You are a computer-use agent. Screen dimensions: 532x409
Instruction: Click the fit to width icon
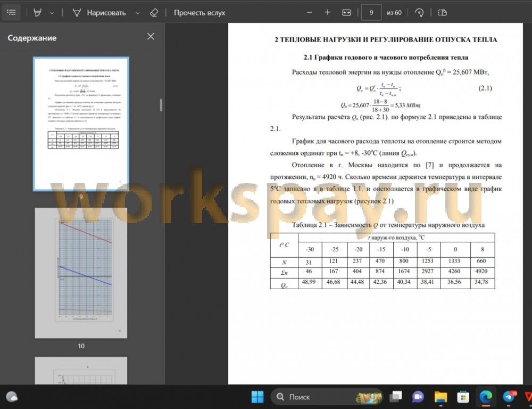[346, 13]
